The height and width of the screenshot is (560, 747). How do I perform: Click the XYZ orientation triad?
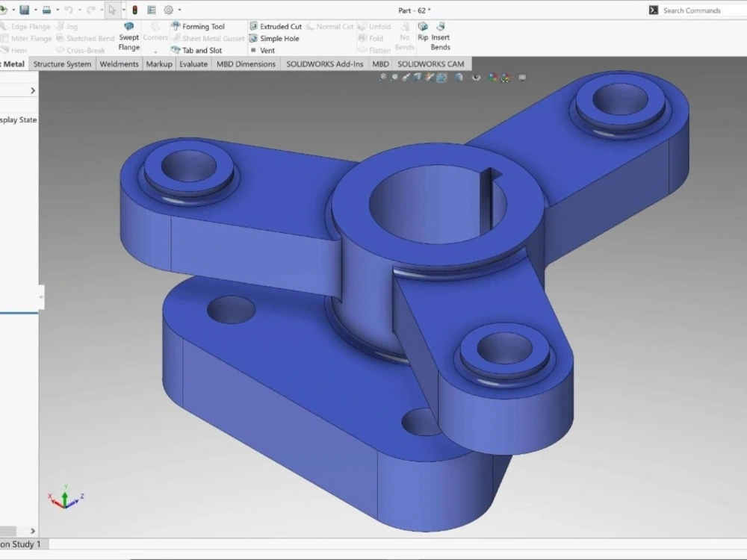[66, 497]
